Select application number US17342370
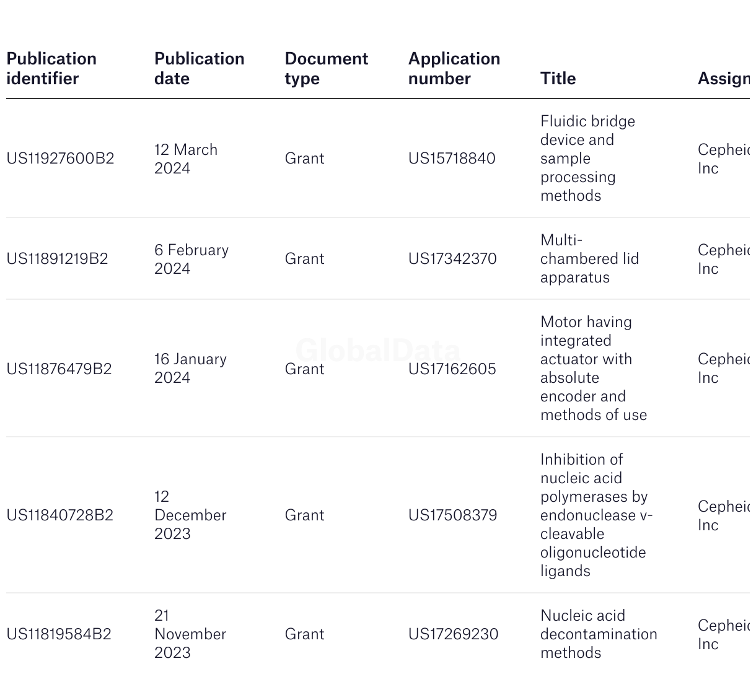This screenshot has width=756, height=700. [x=452, y=259]
